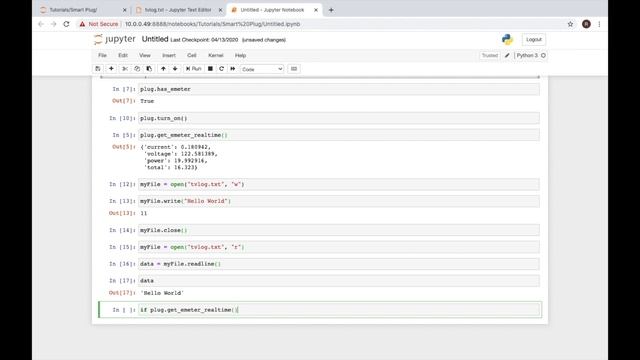Go forward in browser history
Image resolution: width=640 pixels, height=360 pixels.
click(x=53, y=24)
